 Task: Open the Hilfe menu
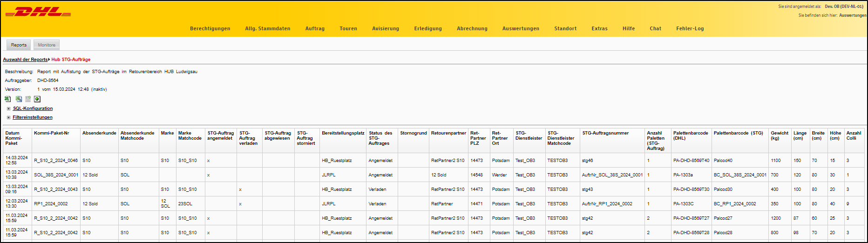coord(629,28)
